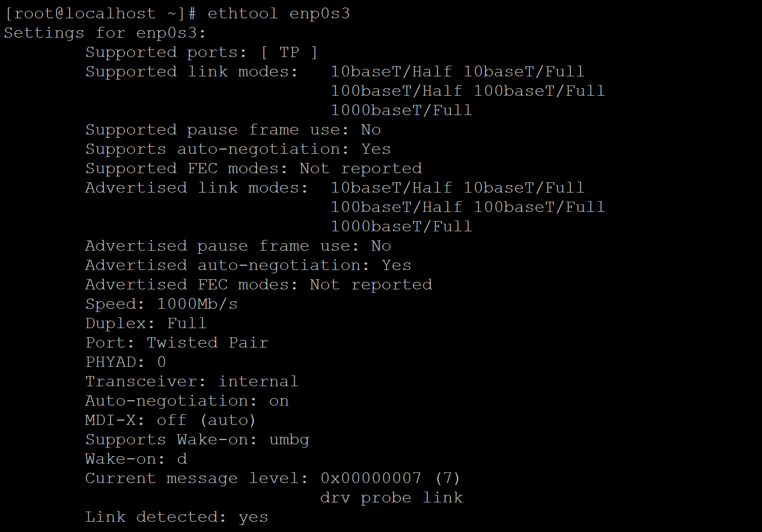Click the 'Settings for enp0s3:' header line

(105, 33)
